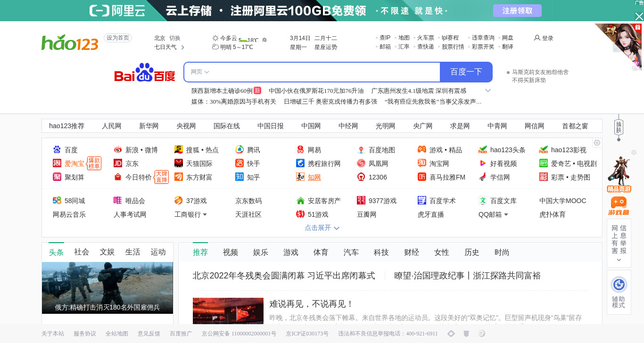
Task: Open the Sina Weibo eye icon
Action: click(x=118, y=150)
